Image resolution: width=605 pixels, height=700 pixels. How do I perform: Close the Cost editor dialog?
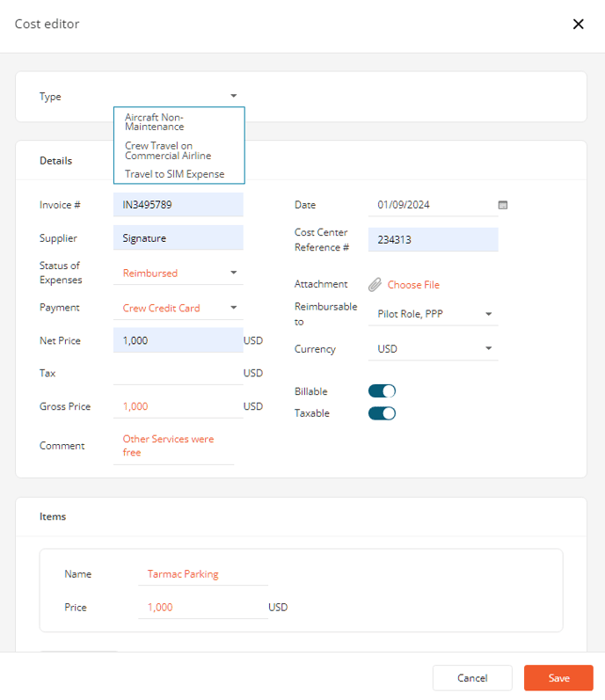(579, 24)
